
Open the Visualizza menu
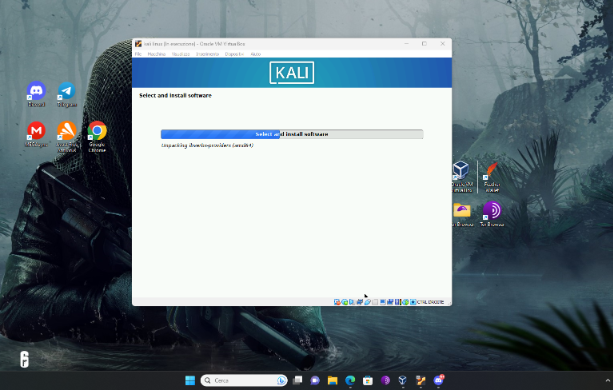pos(181,54)
